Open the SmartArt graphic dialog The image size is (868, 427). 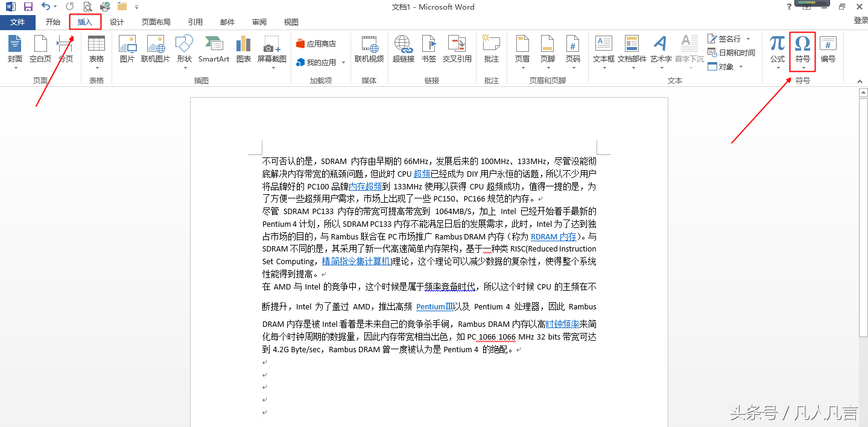(214, 49)
